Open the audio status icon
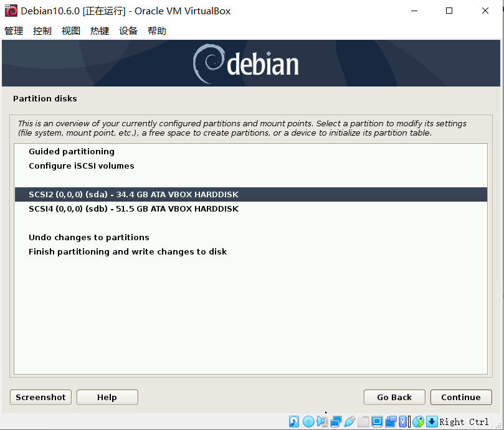504x430 pixels. (x=321, y=422)
